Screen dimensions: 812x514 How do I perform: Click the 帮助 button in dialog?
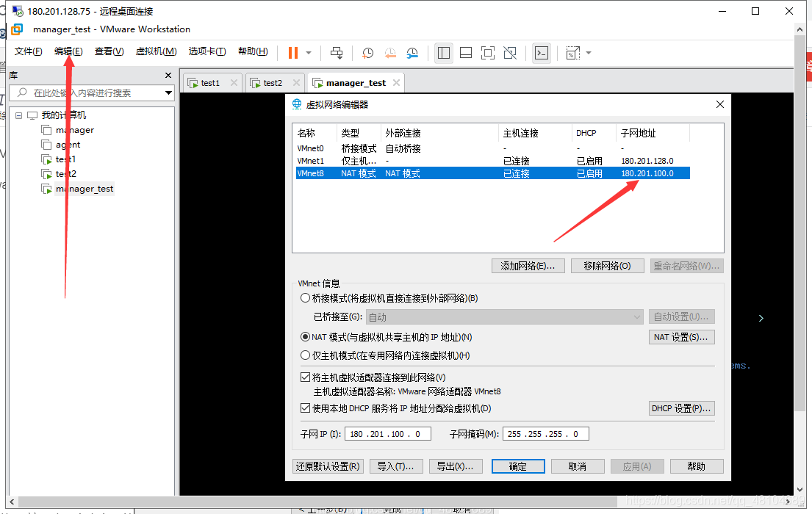click(x=697, y=466)
